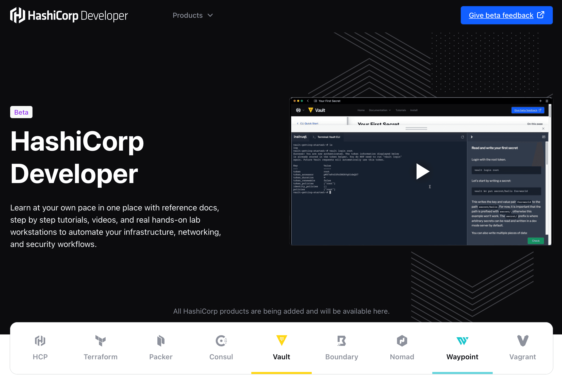Click the Terminal: Vault CLI tab
This screenshot has height=392, width=562.
coord(326,137)
